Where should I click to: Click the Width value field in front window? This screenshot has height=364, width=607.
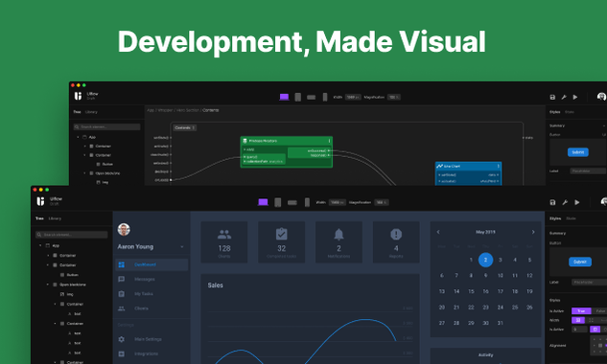[338, 202]
